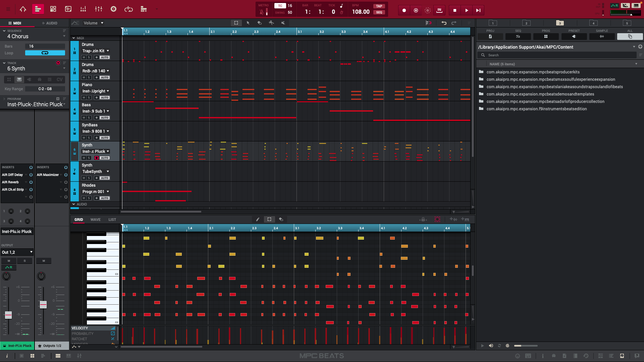Click the browser Search field

pos(557,55)
